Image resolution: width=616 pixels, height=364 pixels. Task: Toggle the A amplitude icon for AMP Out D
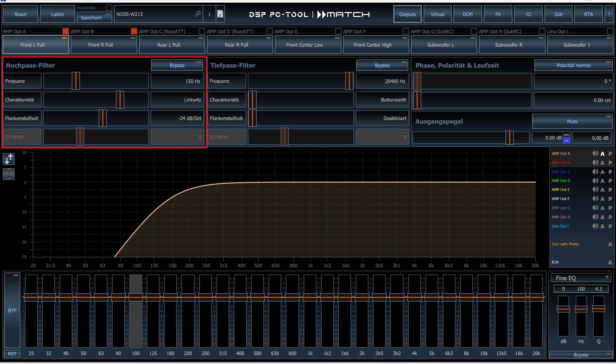pyautogui.click(x=603, y=181)
